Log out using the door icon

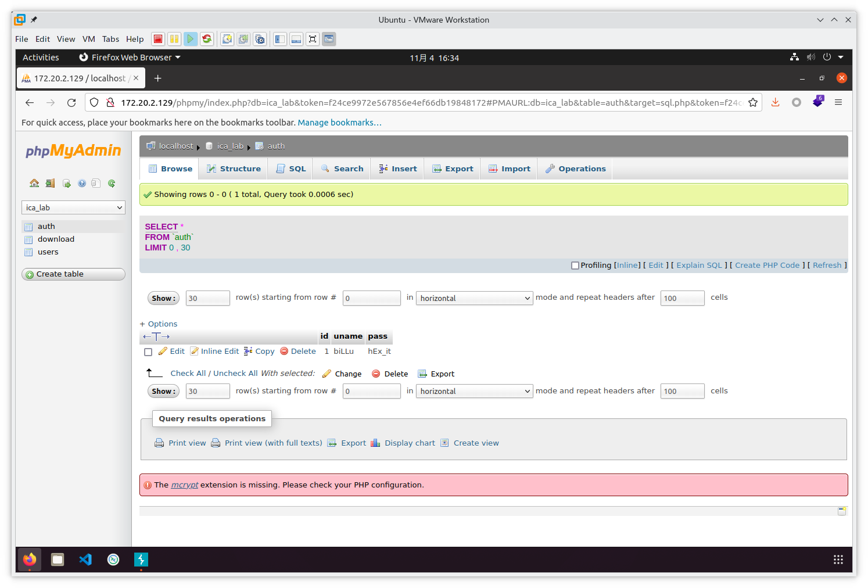51,184
